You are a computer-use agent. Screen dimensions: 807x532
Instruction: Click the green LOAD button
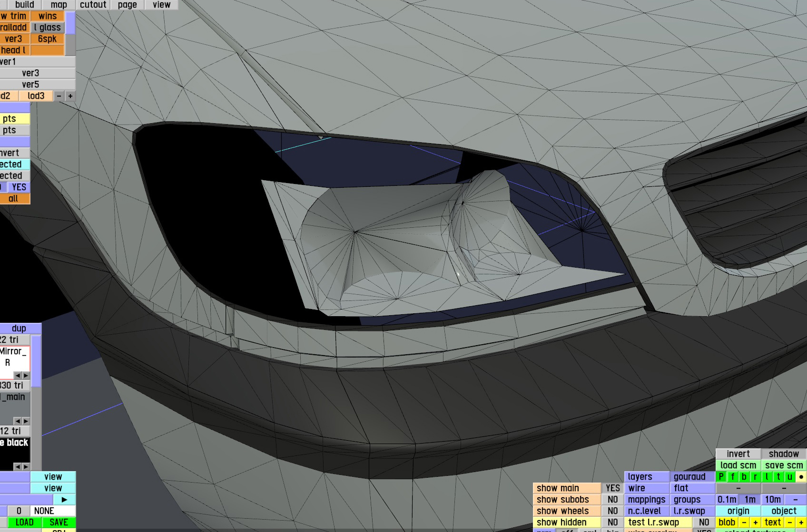coord(25,522)
